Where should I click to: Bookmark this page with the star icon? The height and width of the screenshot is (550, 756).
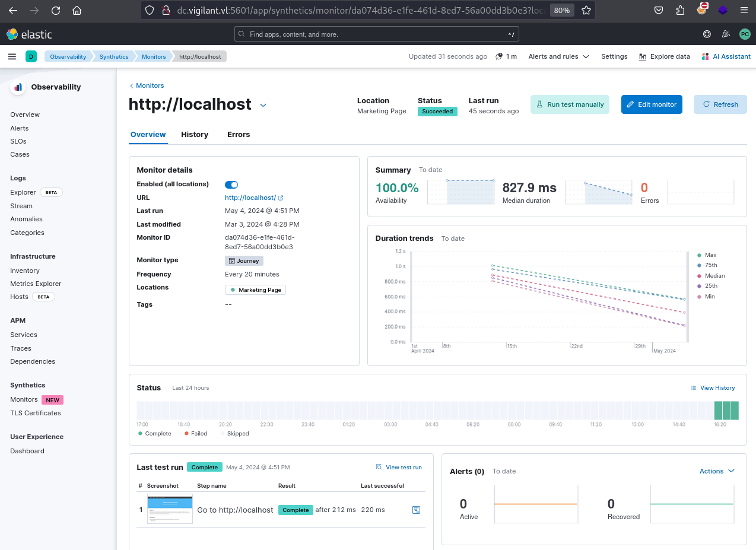point(586,10)
